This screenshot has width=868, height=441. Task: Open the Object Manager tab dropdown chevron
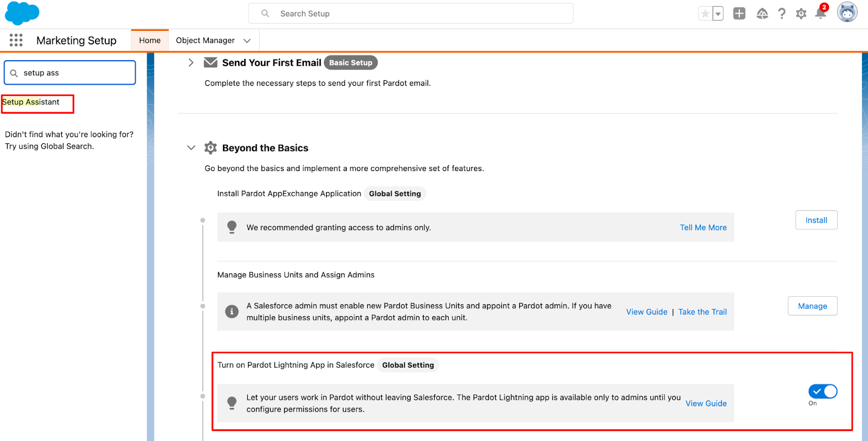click(x=247, y=41)
